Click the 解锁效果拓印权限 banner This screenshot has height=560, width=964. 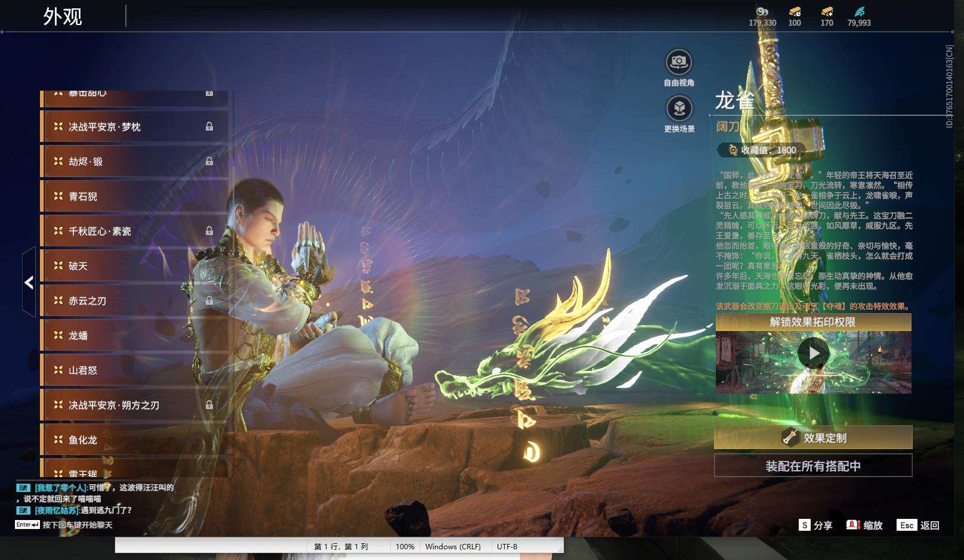point(813,322)
